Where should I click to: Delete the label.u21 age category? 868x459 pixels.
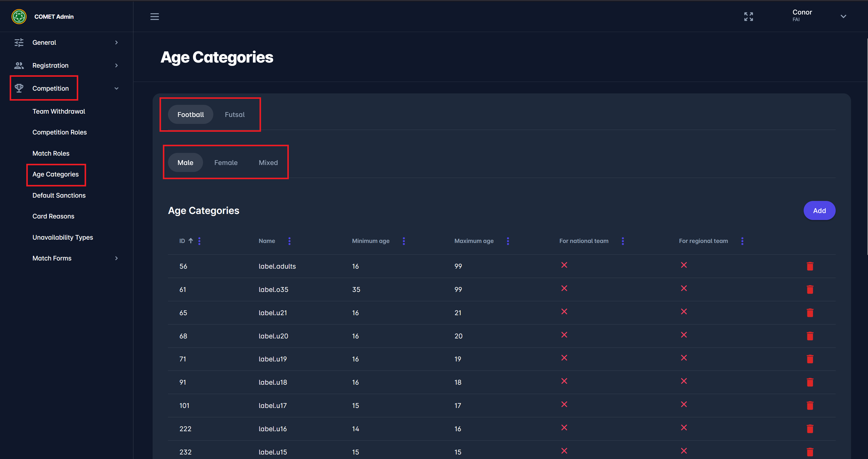[x=810, y=313]
